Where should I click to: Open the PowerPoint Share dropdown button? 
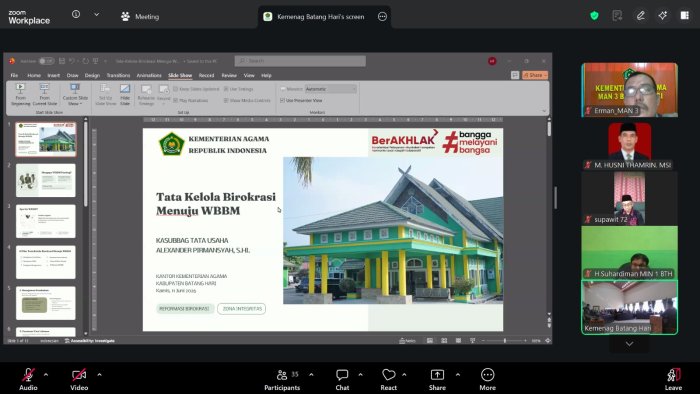[535, 75]
